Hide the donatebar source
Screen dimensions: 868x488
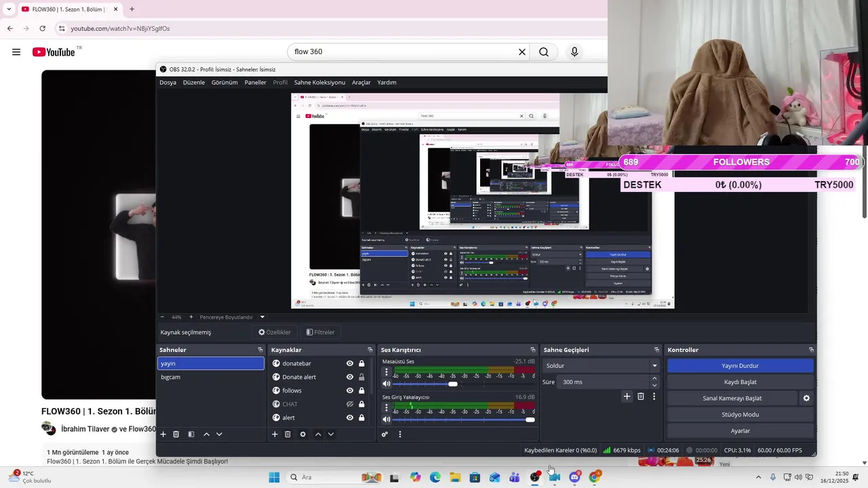tap(350, 363)
